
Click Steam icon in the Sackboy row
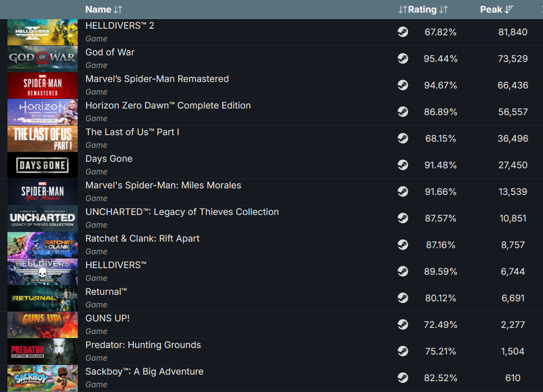point(403,378)
